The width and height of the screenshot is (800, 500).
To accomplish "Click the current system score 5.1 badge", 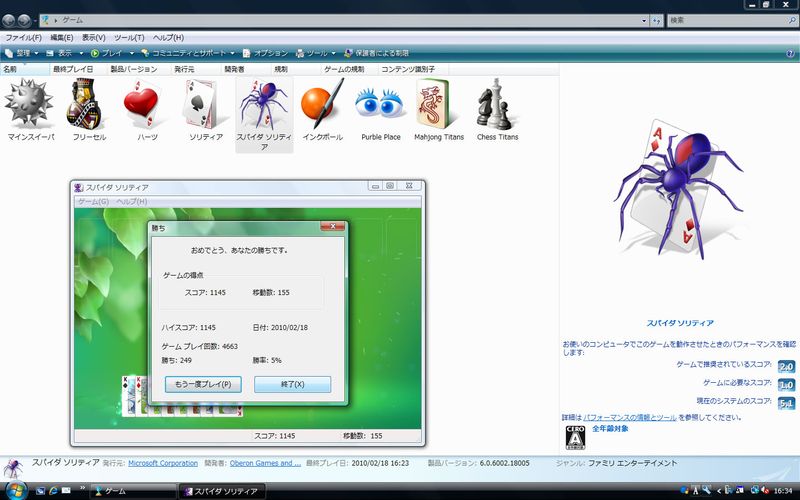I will click(786, 403).
